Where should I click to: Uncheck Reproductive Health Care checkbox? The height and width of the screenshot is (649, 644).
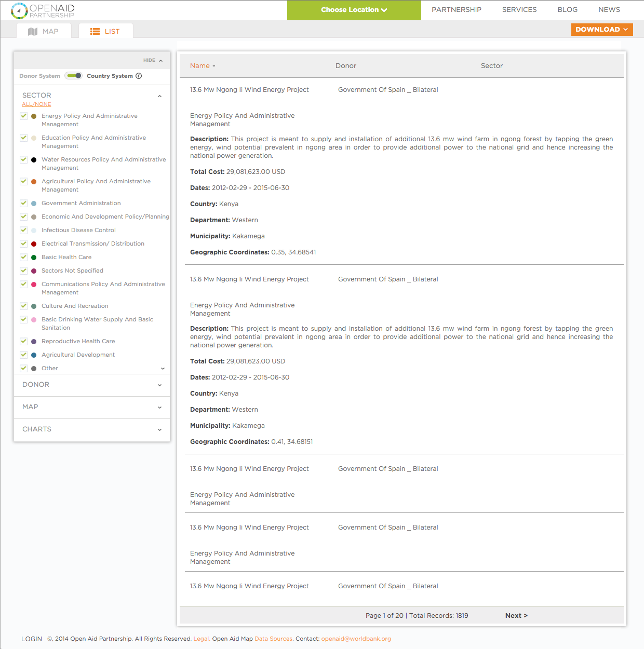24,342
